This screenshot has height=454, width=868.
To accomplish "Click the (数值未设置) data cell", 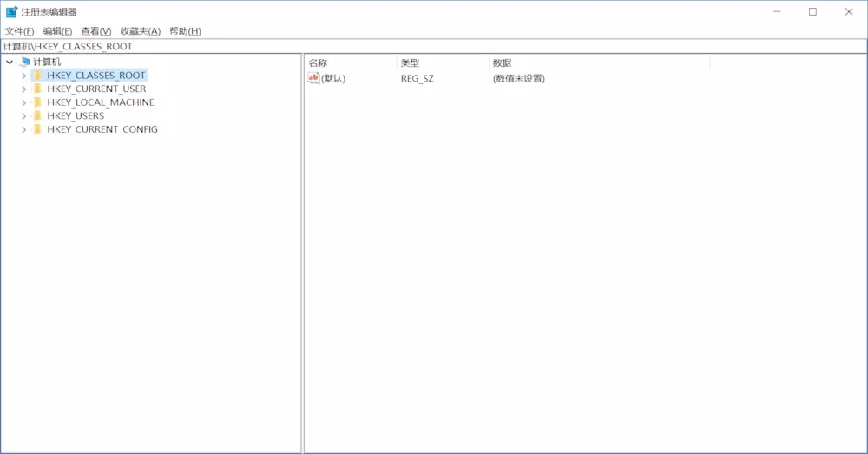I will [519, 79].
